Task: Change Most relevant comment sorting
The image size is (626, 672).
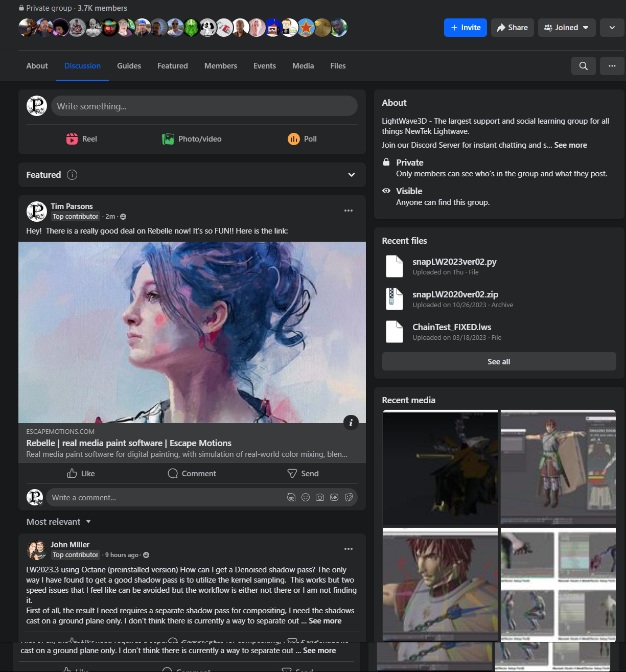Action: [x=59, y=522]
